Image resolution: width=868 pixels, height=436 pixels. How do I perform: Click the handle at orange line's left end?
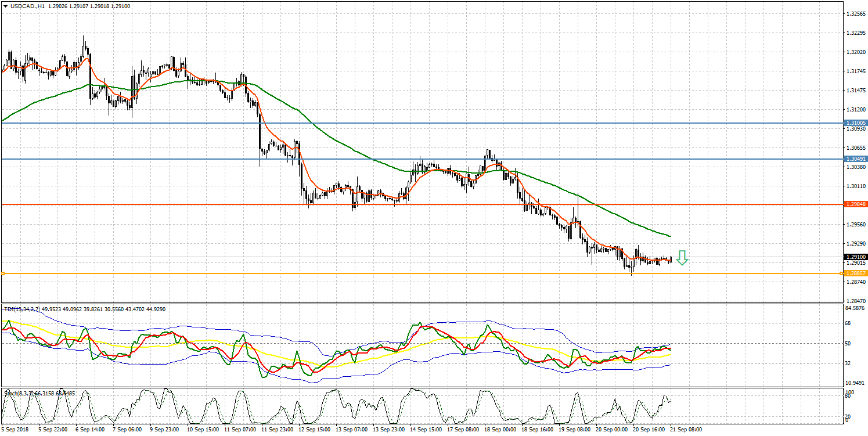click(3, 273)
